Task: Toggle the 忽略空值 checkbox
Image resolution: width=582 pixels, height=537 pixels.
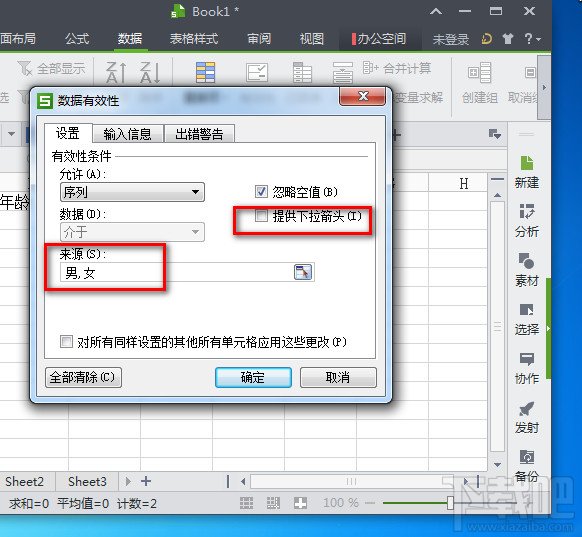Action: click(261, 192)
